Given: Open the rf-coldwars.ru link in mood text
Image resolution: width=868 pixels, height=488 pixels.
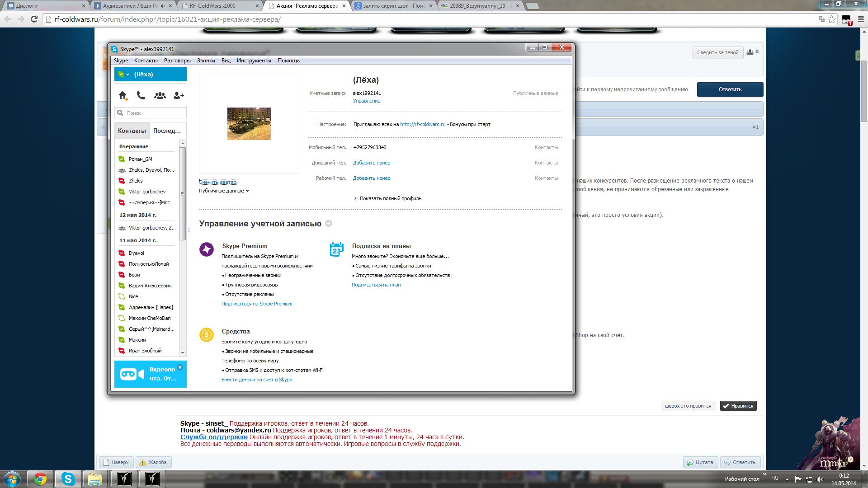Looking at the screenshot, I should point(423,124).
